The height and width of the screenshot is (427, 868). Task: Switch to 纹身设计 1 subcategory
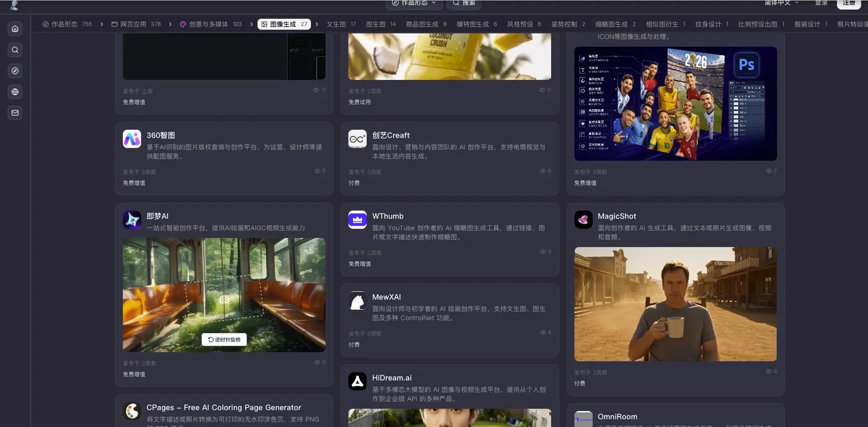point(712,24)
